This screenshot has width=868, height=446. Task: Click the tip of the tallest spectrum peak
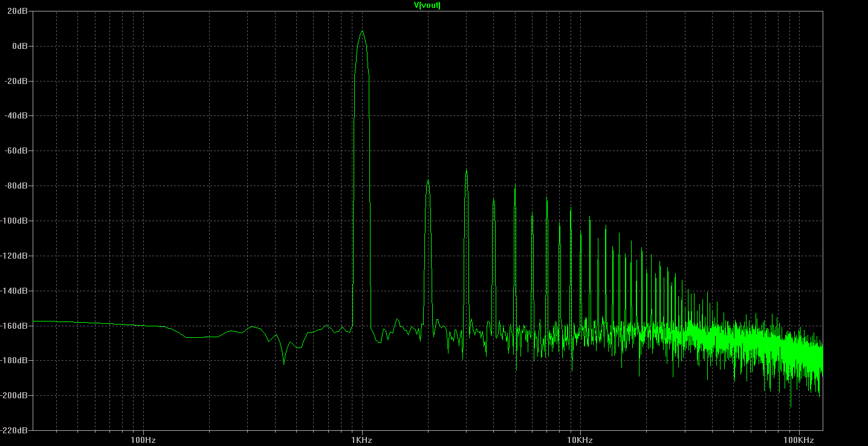362,31
